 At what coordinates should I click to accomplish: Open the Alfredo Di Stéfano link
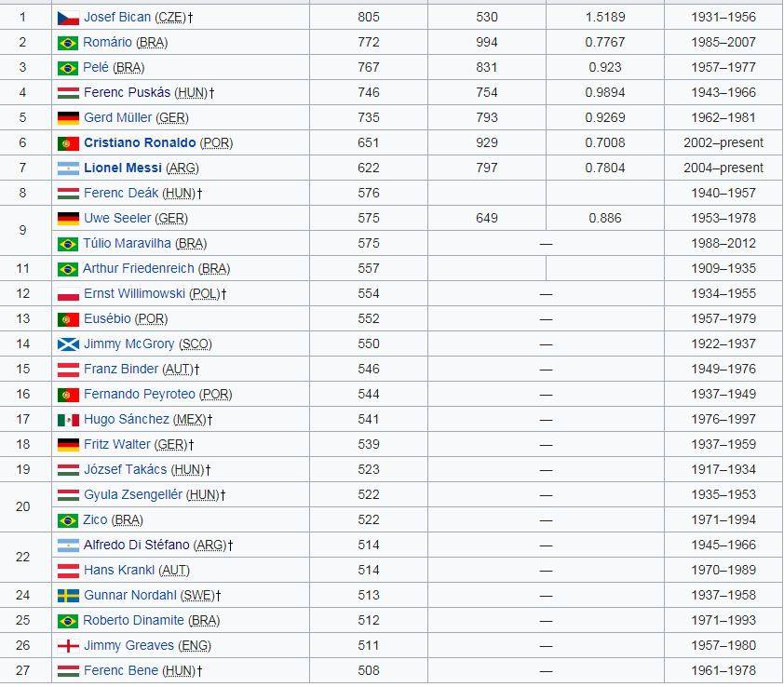tap(136, 546)
